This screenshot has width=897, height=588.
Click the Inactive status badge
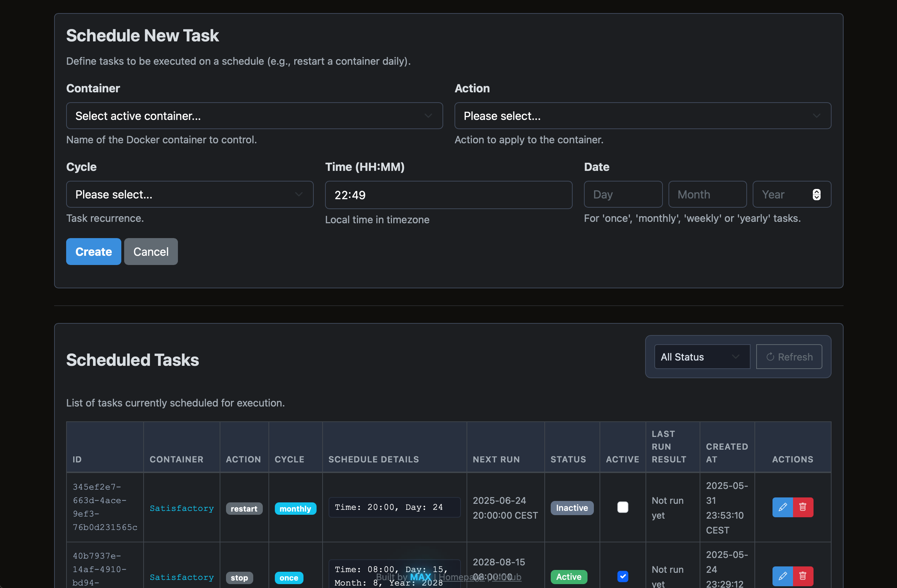pyautogui.click(x=572, y=508)
